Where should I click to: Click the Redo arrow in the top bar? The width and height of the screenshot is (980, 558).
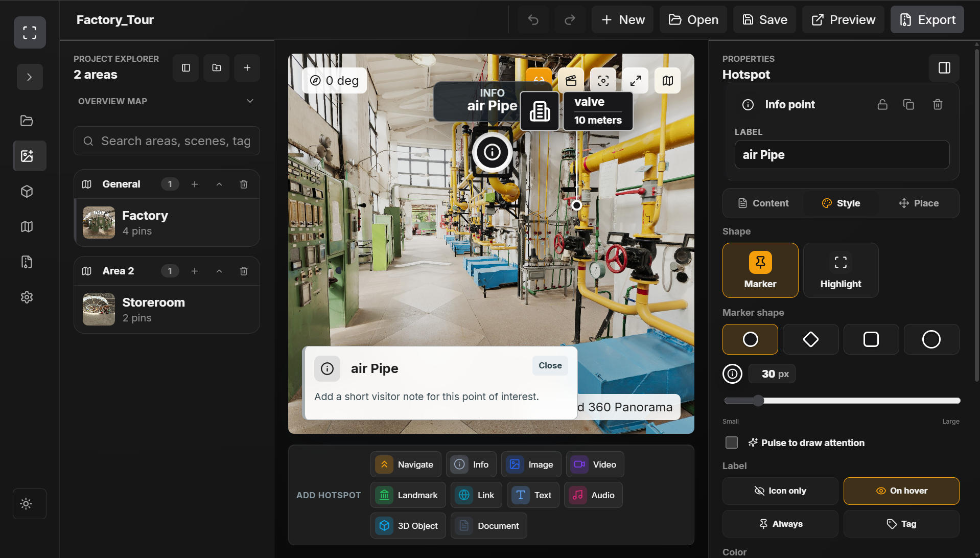click(570, 20)
